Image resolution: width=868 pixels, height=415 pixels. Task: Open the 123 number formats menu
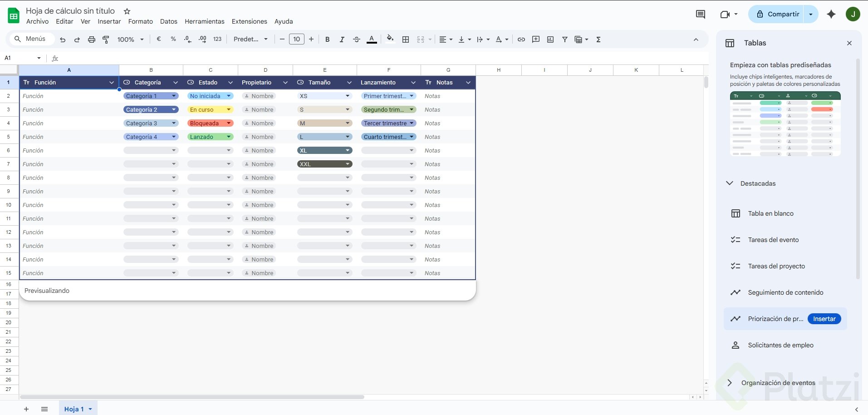click(217, 40)
